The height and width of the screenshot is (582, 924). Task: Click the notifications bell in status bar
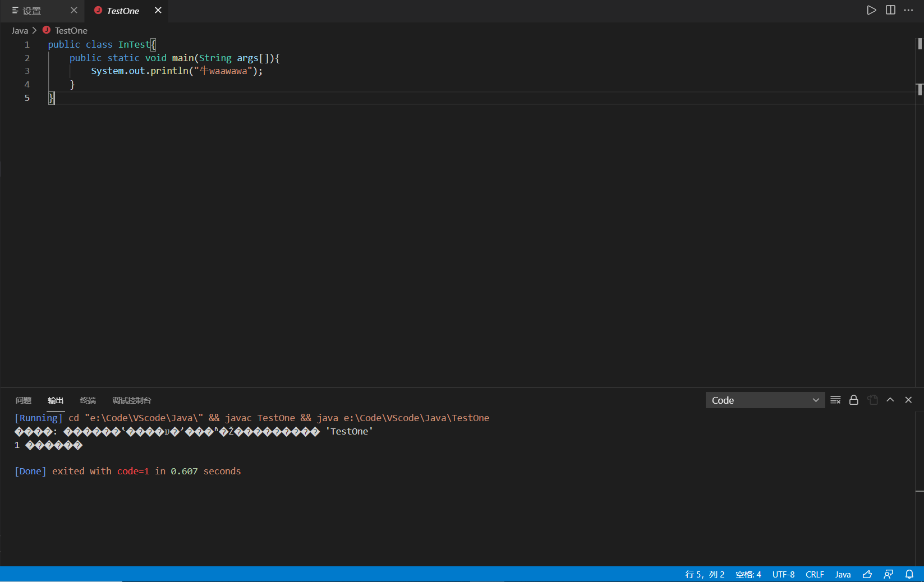[909, 574]
